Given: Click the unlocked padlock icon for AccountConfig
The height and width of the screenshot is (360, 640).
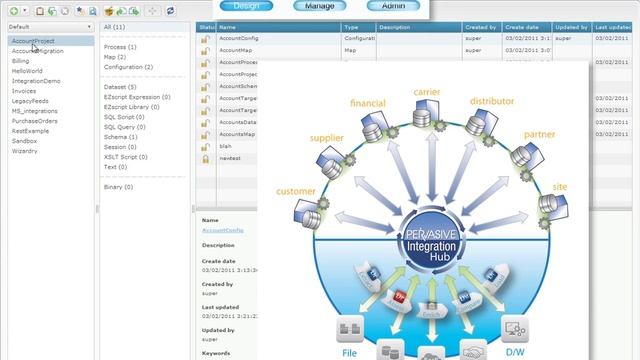Looking at the screenshot, I should click(205, 39).
